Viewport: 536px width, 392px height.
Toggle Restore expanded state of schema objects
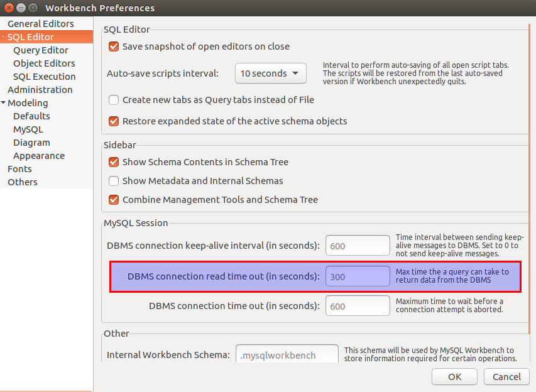114,121
